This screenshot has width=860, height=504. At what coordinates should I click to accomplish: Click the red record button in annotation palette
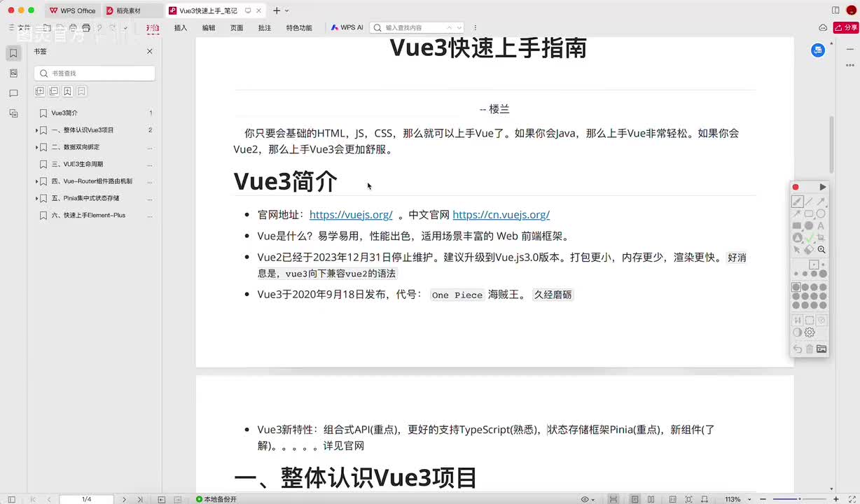[796, 187]
